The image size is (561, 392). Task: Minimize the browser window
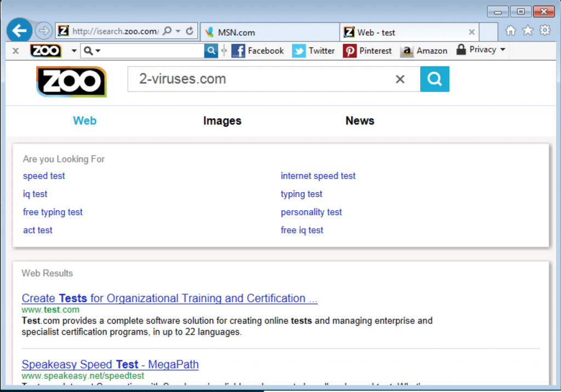point(497,12)
